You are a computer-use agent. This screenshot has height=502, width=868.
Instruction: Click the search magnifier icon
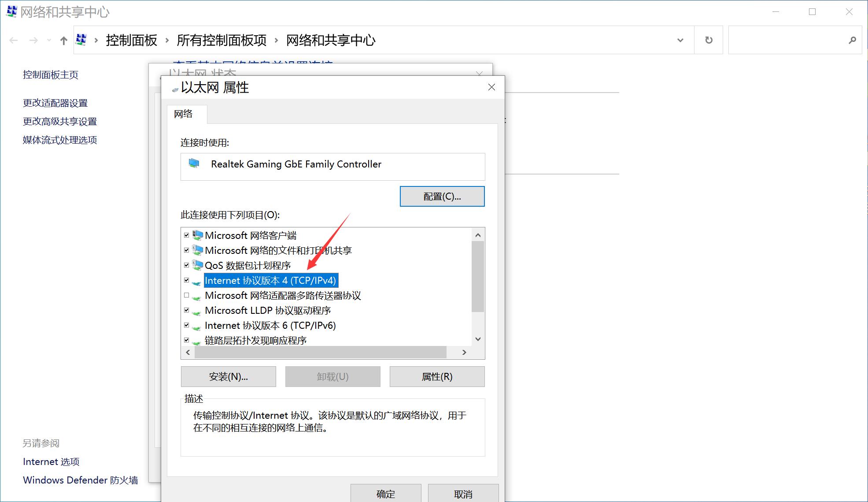852,40
